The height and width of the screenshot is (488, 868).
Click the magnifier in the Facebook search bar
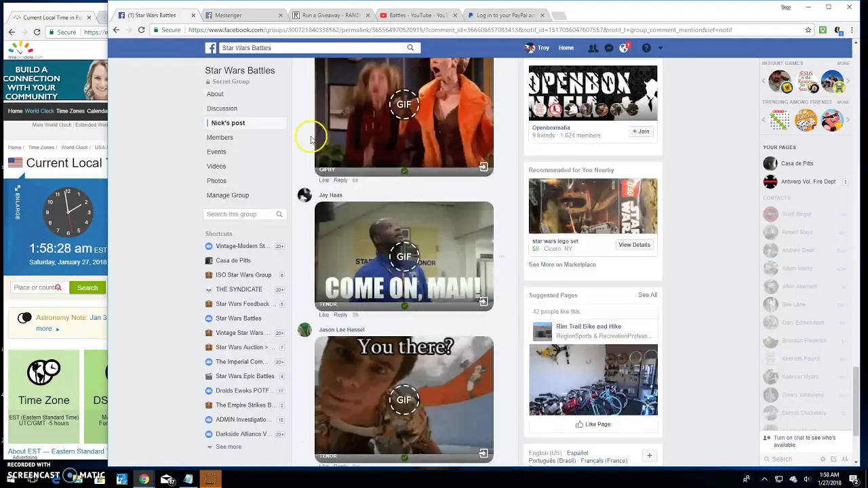[410, 47]
